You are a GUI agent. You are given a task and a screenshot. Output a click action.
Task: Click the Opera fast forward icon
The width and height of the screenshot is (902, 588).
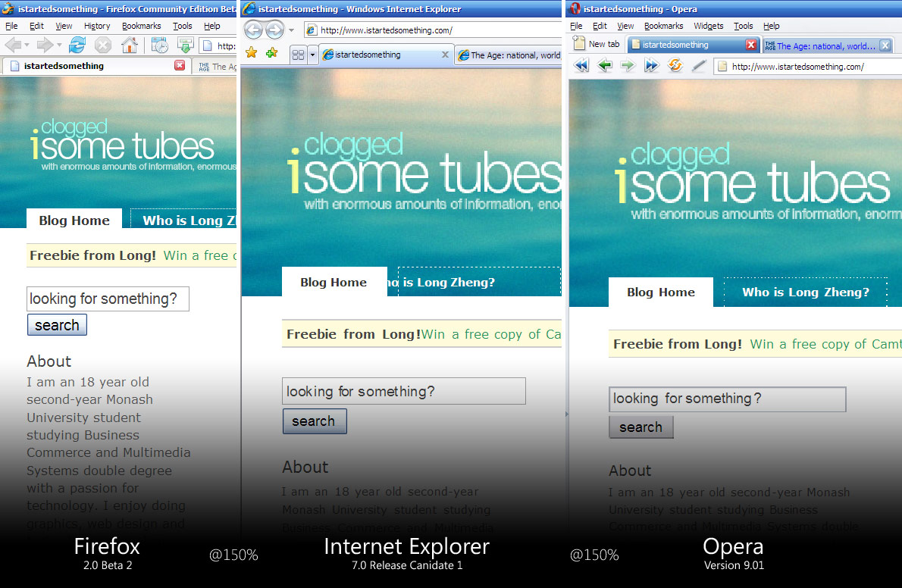pos(651,66)
